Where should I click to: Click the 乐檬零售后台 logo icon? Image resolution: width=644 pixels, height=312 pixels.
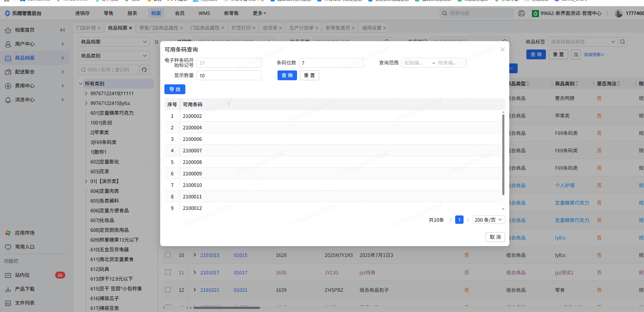(8, 13)
